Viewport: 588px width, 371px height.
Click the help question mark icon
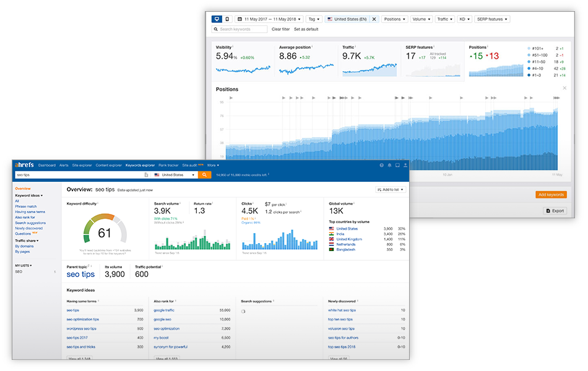381,165
